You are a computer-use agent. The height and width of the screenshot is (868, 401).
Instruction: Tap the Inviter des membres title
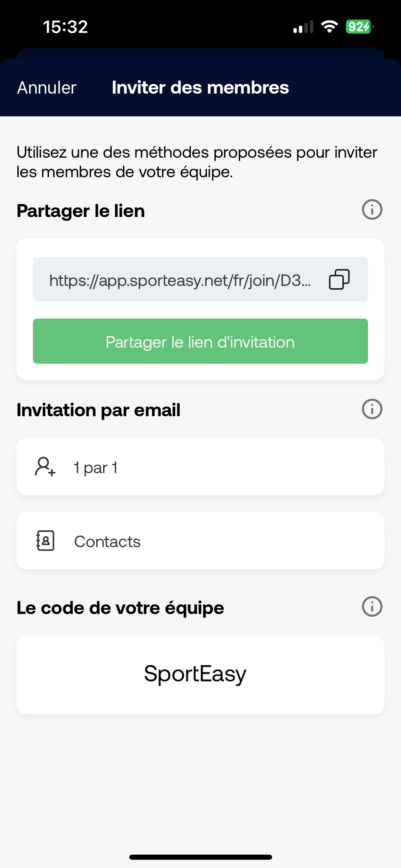pos(200,88)
